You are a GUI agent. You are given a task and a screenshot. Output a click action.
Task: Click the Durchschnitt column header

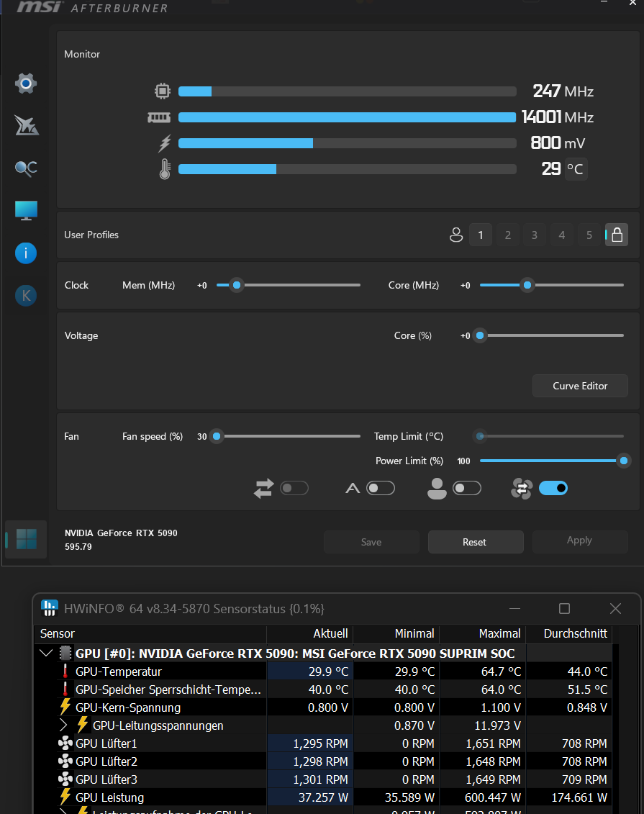point(569,634)
